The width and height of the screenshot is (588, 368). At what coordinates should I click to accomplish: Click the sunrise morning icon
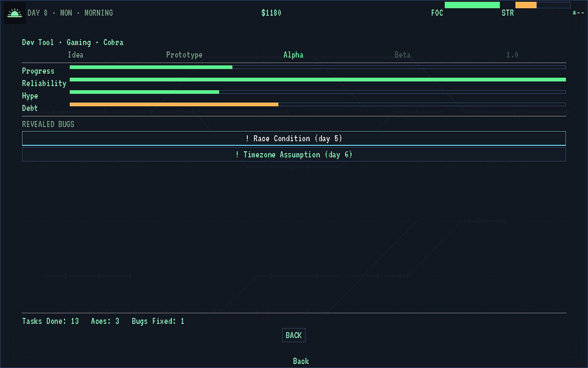click(x=15, y=13)
